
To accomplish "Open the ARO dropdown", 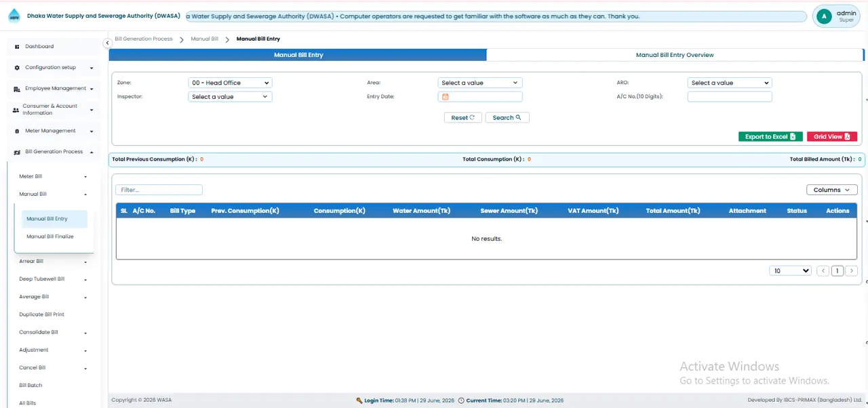I will 730,83.
